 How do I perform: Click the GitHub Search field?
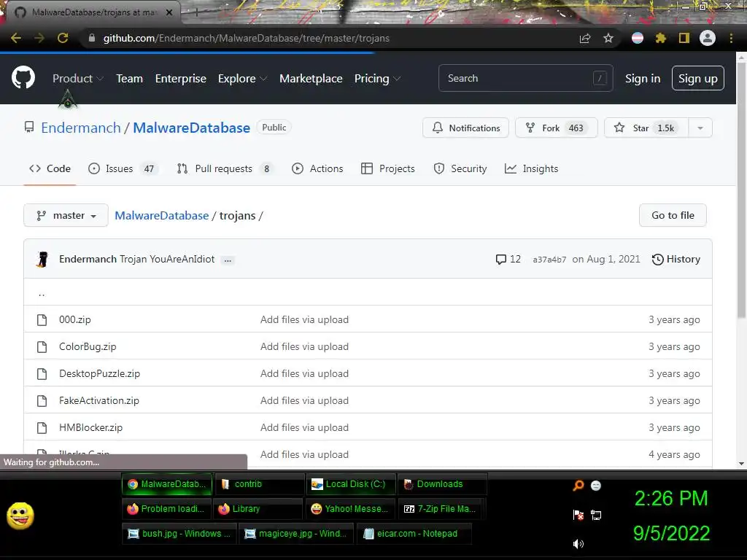tap(525, 78)
